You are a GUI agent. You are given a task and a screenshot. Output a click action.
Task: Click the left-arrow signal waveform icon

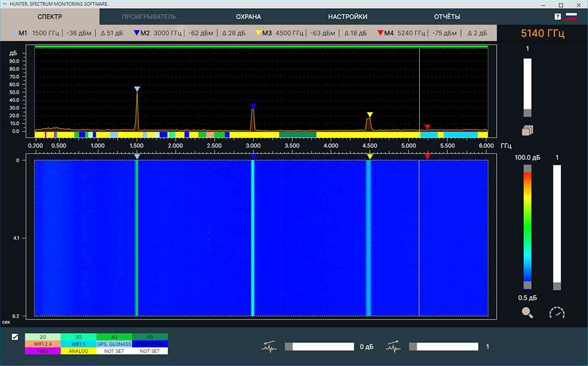click(269, 347)
